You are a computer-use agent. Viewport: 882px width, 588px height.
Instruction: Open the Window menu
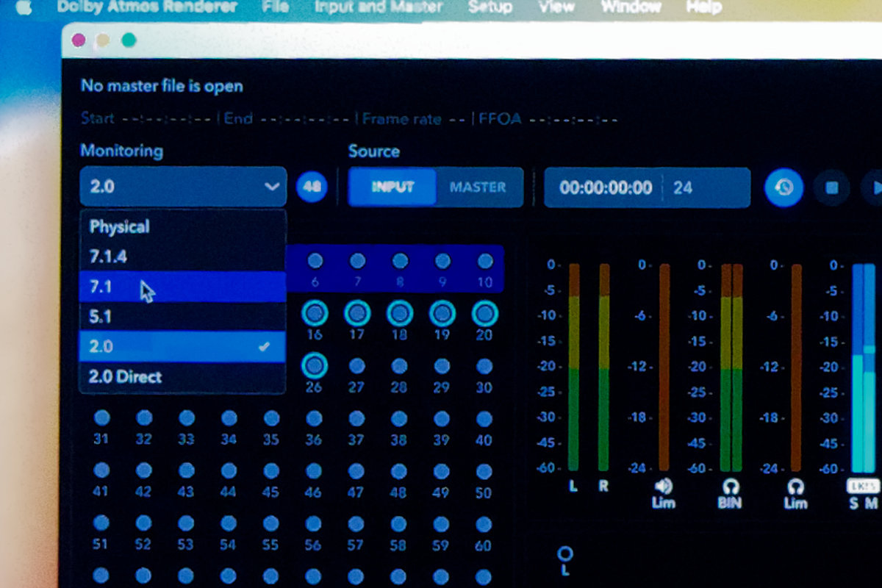pos(630,7)
